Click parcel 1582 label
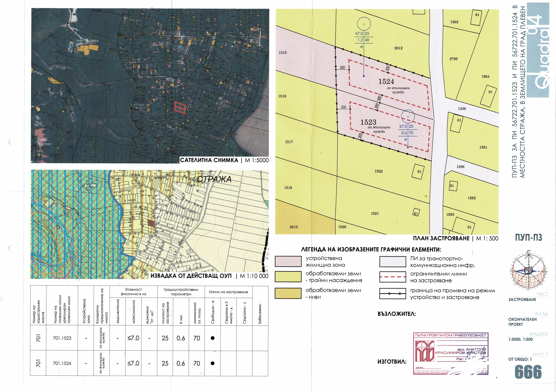 pyautogui.click(x=472, y=198)
